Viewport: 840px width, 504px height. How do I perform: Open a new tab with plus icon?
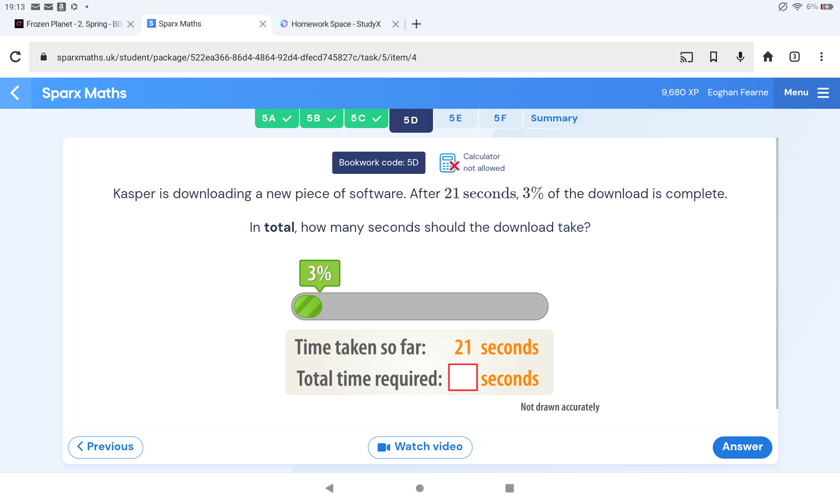(x=416, y=24)
